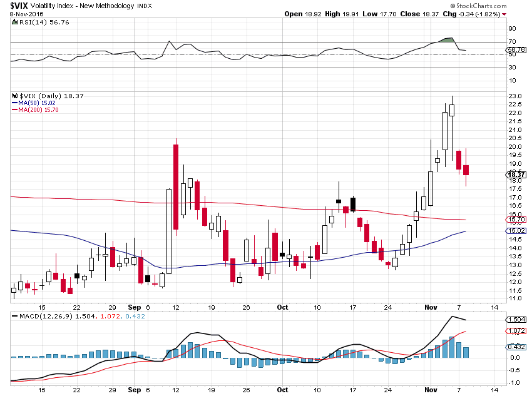The image size is (532, 396).
Task: Click the $VIX (Daily) 18.37 legend label
Action: [x=51, y=96]
